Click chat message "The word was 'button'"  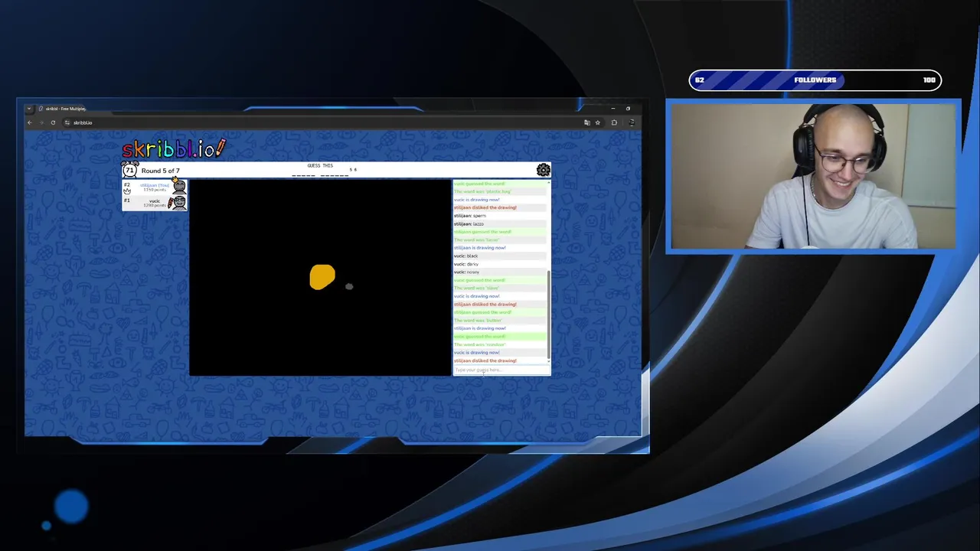click(478, 320)
